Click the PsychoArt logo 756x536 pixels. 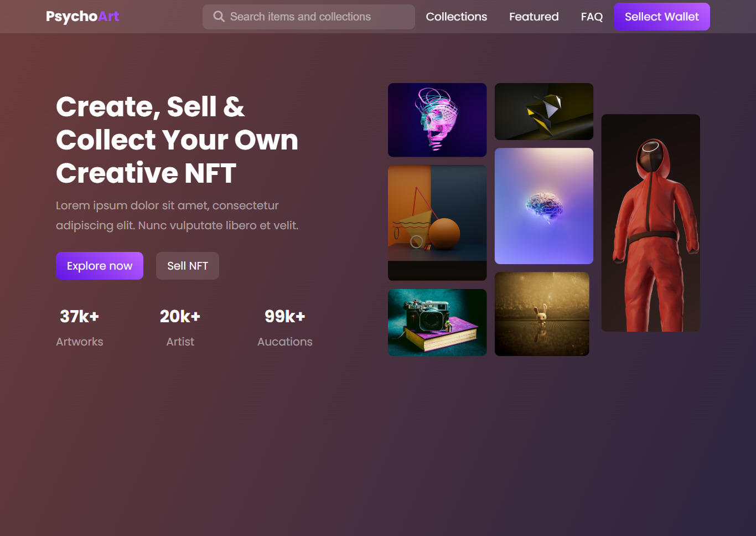coord(82,17)
